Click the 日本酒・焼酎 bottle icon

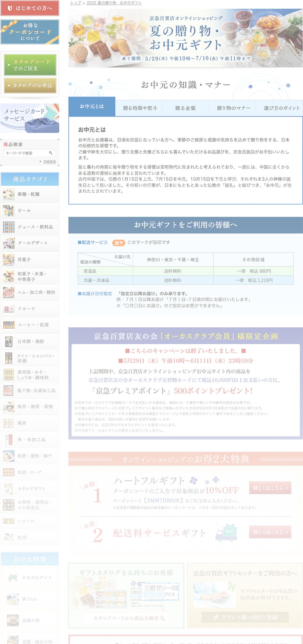[9, 341]
